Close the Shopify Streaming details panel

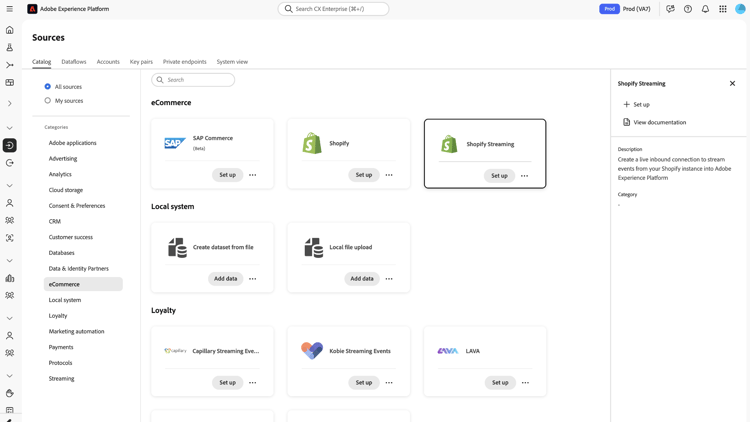(x=732, y=84)
